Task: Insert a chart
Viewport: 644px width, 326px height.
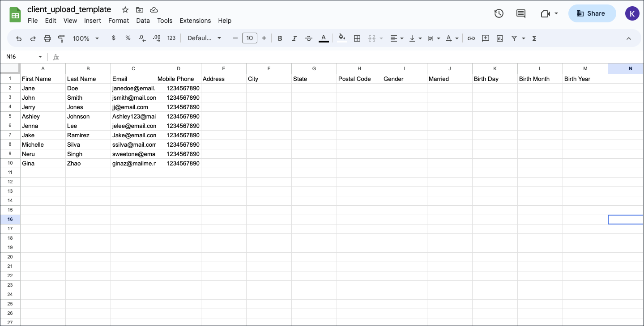Action: (499, 38)
